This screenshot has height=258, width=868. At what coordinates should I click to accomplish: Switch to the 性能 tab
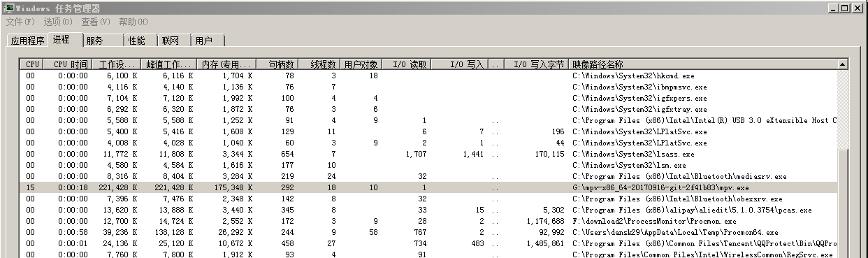coord(140,41)
